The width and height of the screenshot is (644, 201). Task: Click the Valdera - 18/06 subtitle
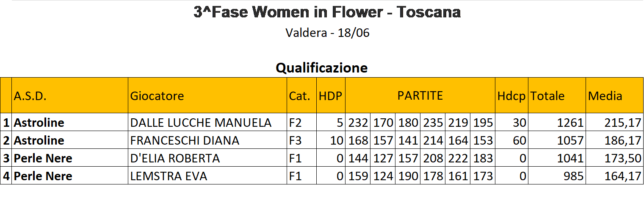tap(327, 33)
